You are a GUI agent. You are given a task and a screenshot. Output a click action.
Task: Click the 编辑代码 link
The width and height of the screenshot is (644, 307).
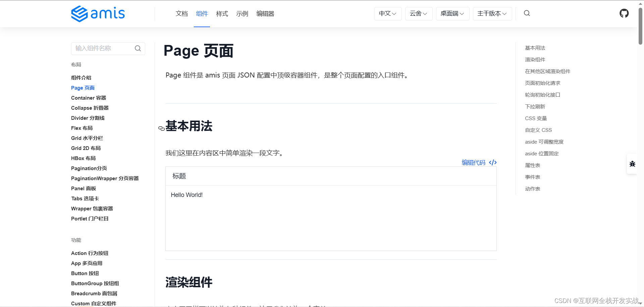coord(473,163)
